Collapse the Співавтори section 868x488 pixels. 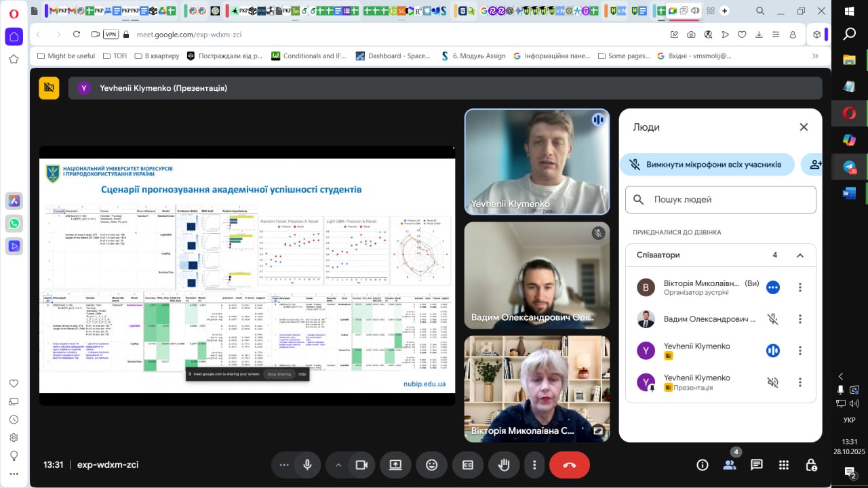click(800, 256)
